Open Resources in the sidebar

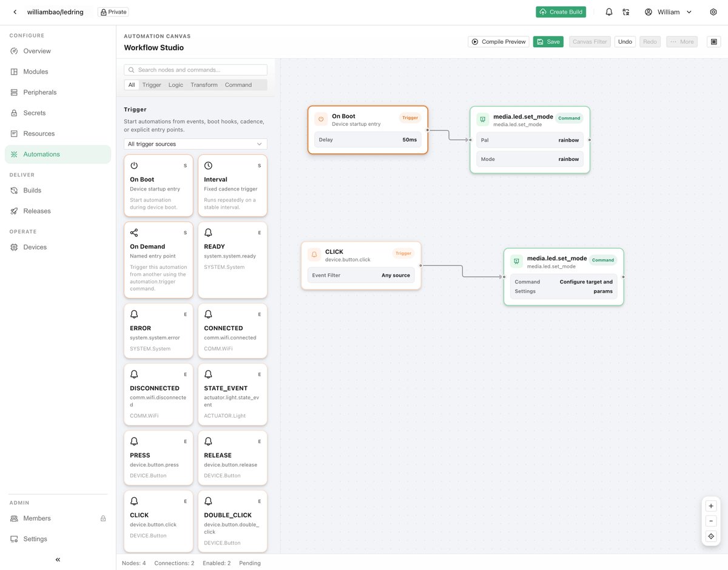[x=58, y=134]
